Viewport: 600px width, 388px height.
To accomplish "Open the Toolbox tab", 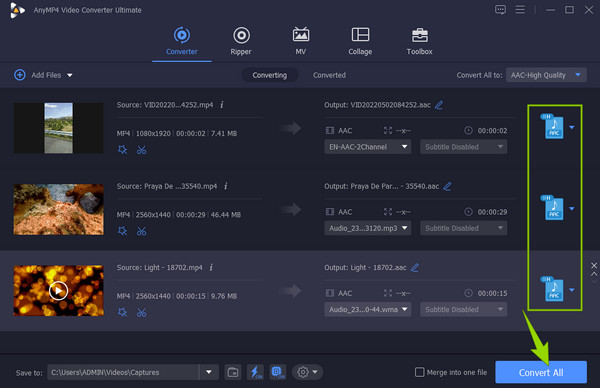I will pyautogui.click(x=419, y=41).
